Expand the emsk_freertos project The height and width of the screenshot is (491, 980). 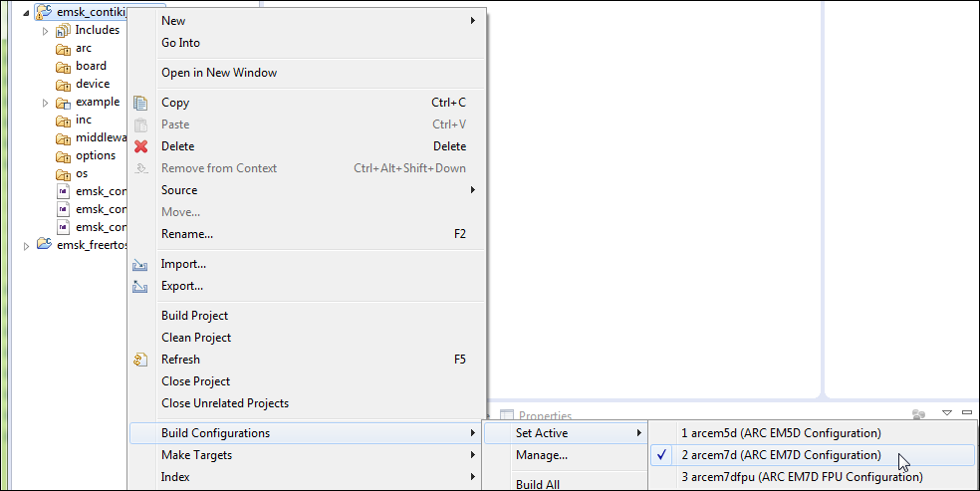(x=26, y=246)
